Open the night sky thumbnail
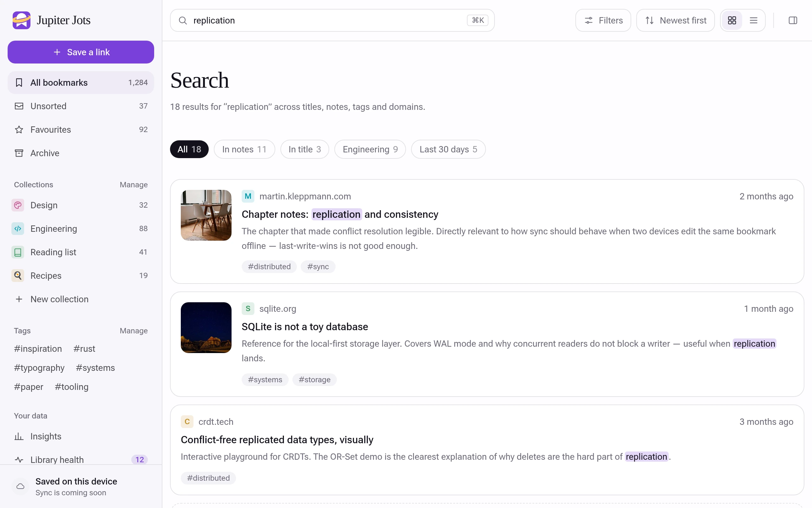Image resolution: width=812 pixels, height=508 pixels. [x=206, y=328]
